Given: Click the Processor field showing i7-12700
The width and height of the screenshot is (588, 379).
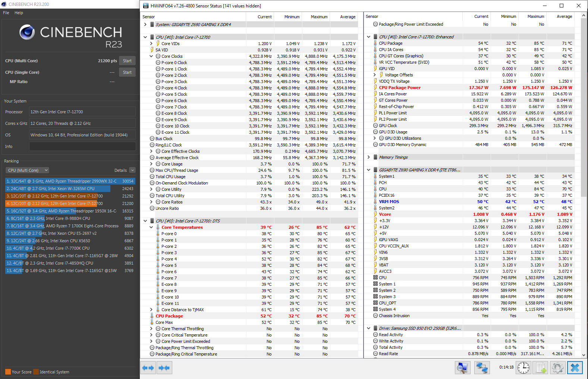Looking at the screenshot, I should click(x=82, y=112).
